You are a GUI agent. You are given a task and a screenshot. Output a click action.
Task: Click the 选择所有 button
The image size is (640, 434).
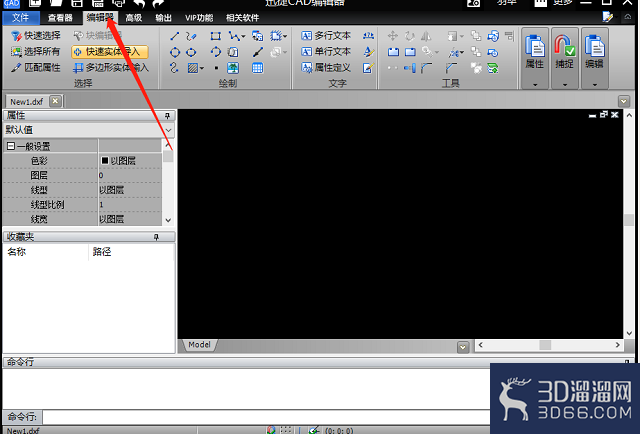pyautogui.click(x=36, y=51)
